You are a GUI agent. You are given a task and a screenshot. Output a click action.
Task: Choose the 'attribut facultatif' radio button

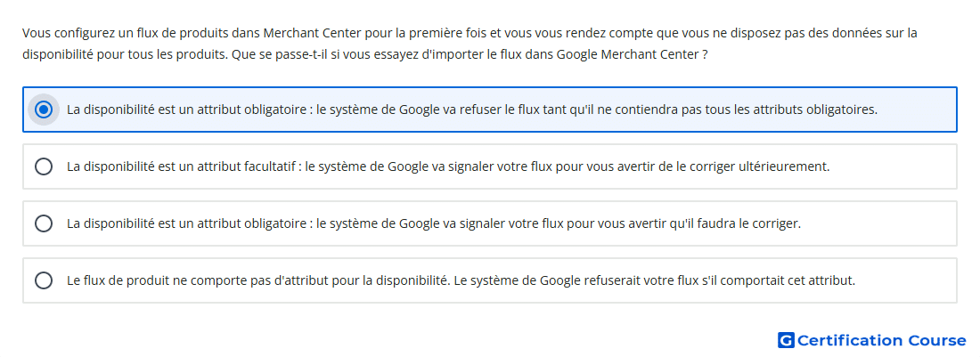tap(43, 166)
